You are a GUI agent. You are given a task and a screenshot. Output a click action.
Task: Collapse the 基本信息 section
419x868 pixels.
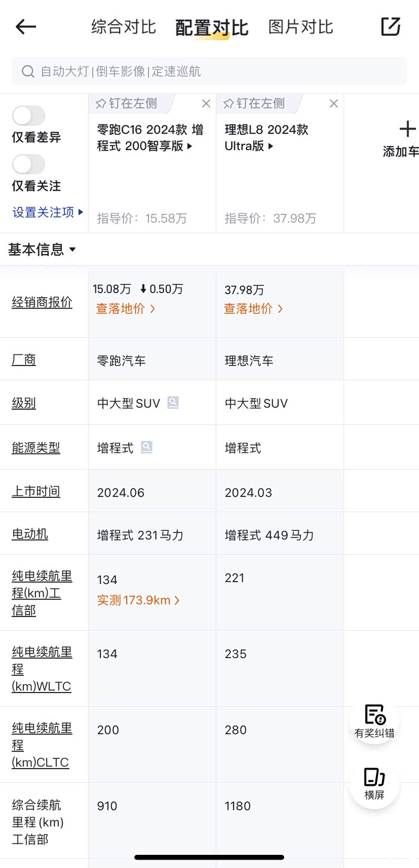click(x=73, y=250)
